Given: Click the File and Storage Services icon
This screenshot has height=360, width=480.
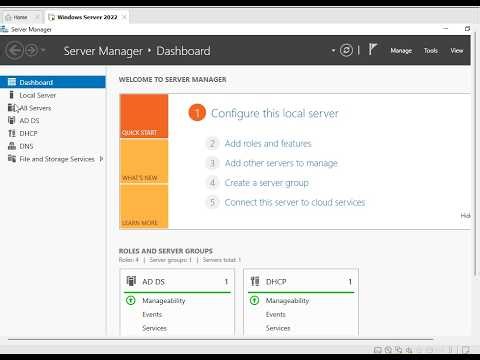Looking at the screenshot, I should [x=12, y=158].
